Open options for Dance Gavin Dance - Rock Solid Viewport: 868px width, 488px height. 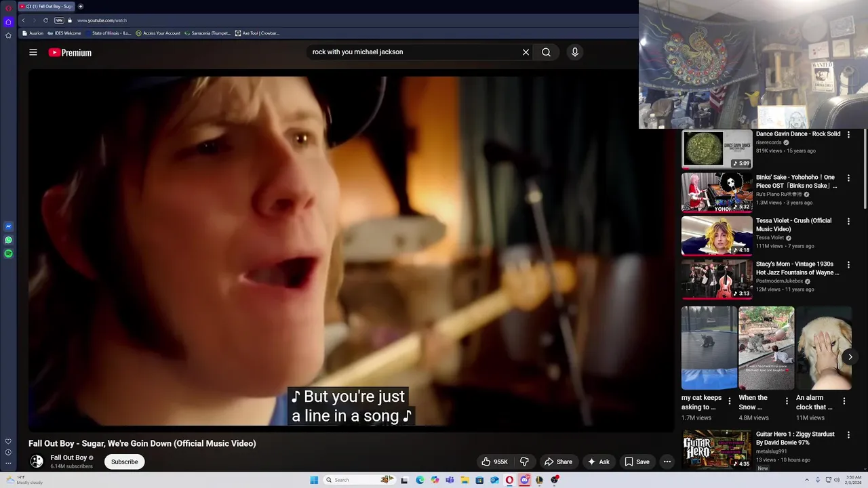click(848, 135)
